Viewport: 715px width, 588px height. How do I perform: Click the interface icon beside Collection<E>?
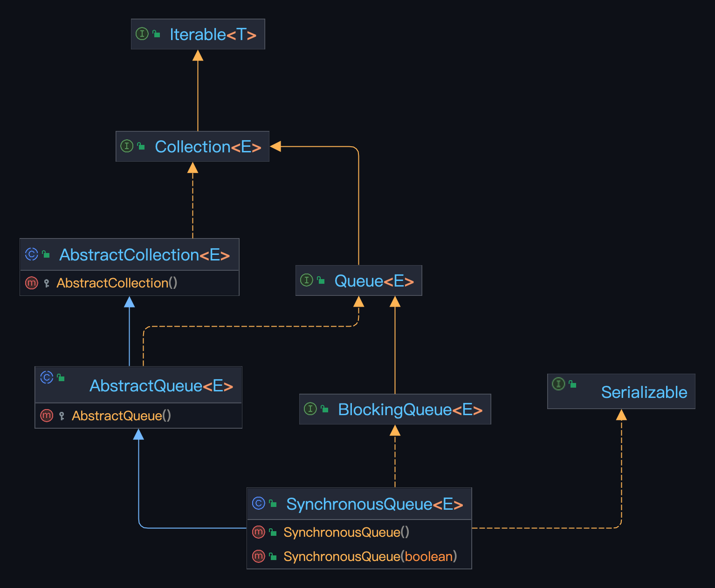[127, 146]
